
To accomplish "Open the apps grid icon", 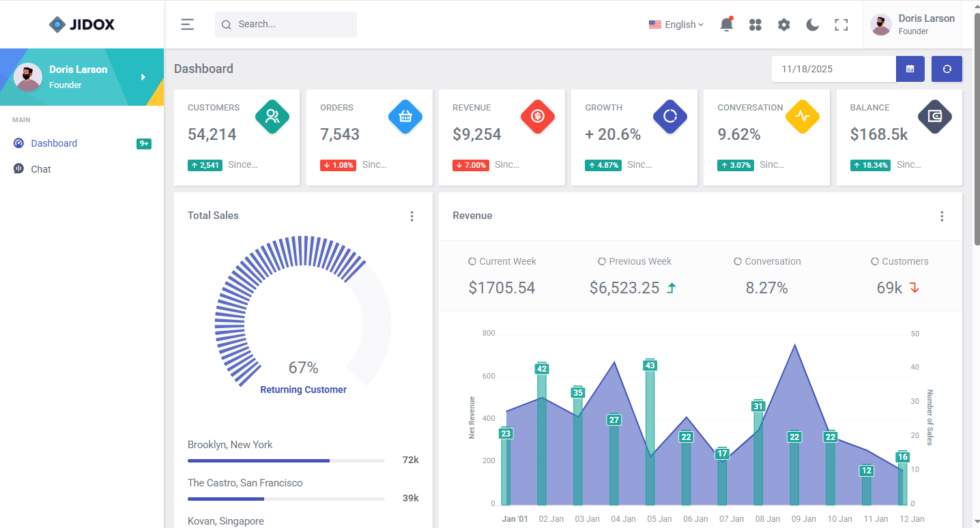I will (755, 25).
